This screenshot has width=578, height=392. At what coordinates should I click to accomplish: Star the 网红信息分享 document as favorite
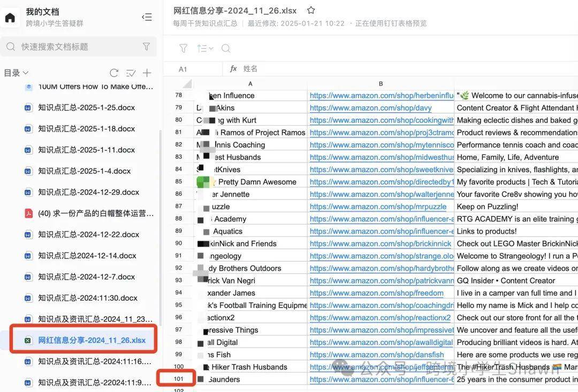[311, 10]
